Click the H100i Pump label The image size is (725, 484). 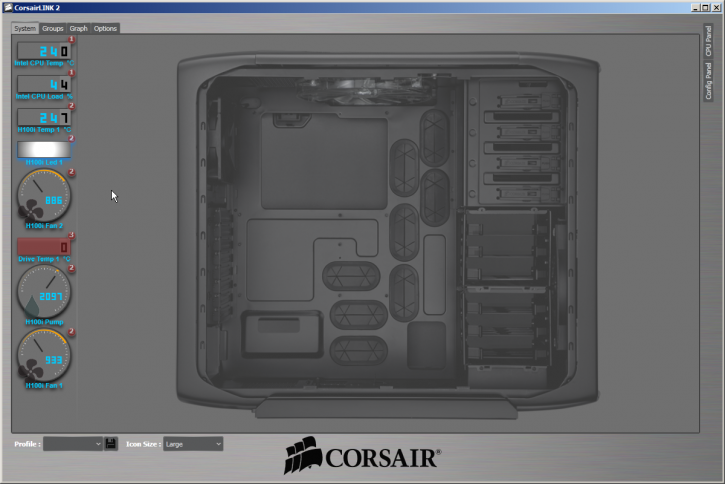pyautogui.click(x=44, y=322)
